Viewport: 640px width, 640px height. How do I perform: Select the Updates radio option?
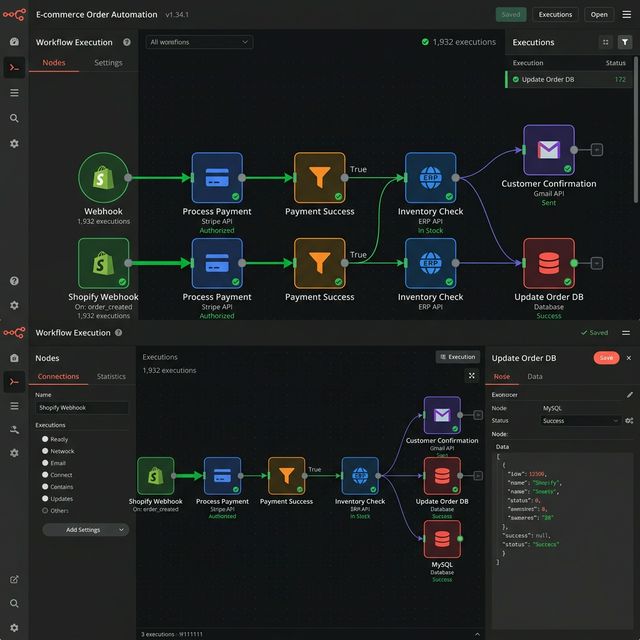click(45, 498)
